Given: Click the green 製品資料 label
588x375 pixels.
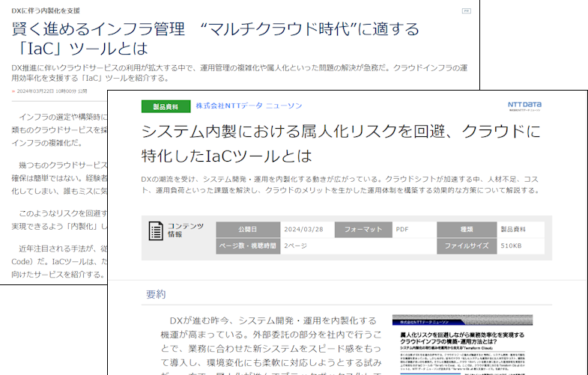Looking at the screenshot, I should [x=166, y=106].
